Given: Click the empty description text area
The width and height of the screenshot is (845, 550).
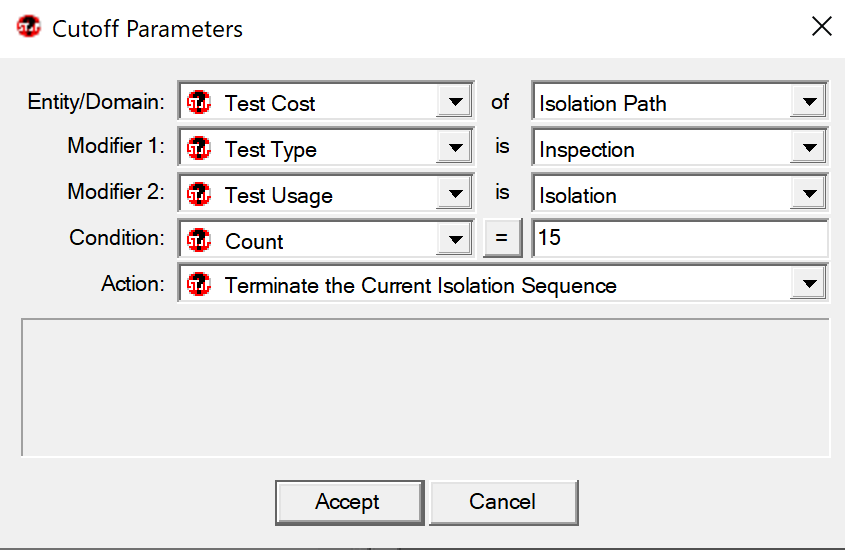Looking at the screenshot, I should pyautogui.click(x=426, y=387).
